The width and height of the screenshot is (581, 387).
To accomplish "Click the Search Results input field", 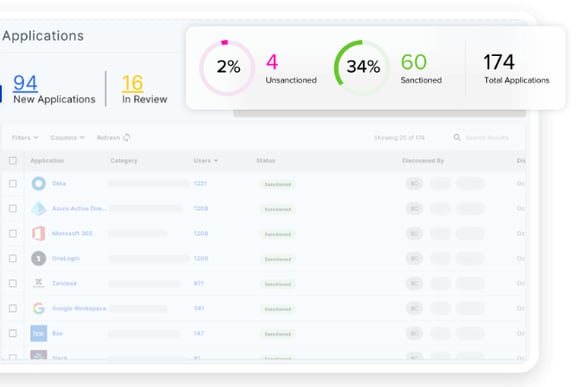I will pos(487,138).
